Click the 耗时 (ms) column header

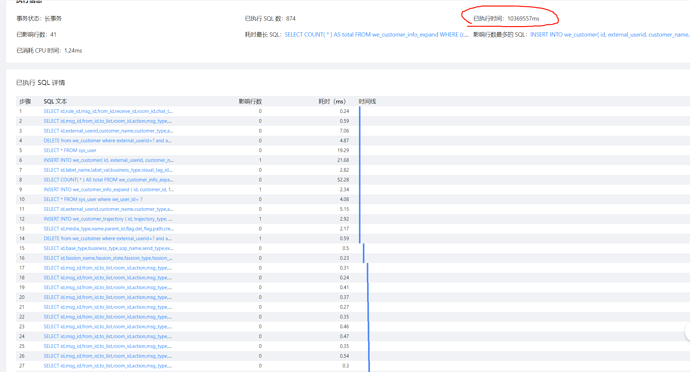point(332,101)
